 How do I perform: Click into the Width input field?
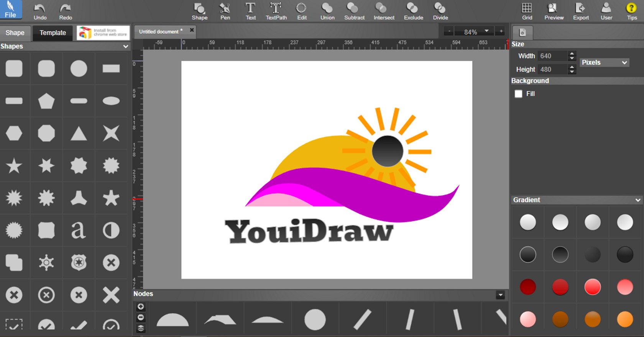pos(552,56)
